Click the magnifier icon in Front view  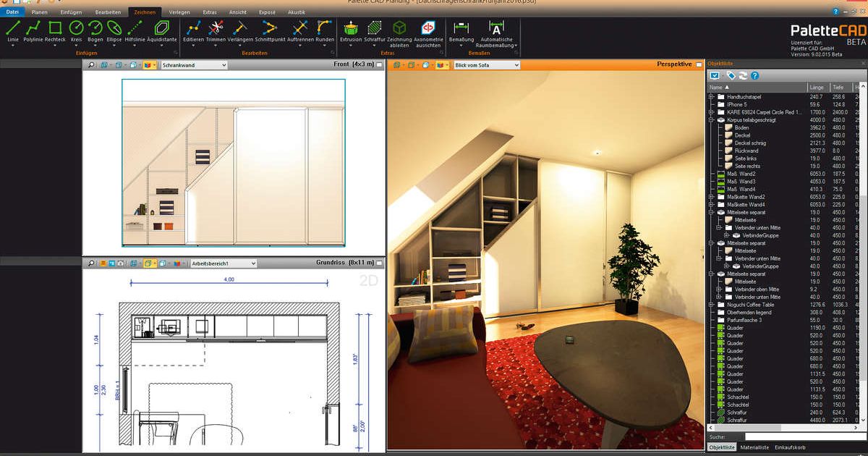91,65
